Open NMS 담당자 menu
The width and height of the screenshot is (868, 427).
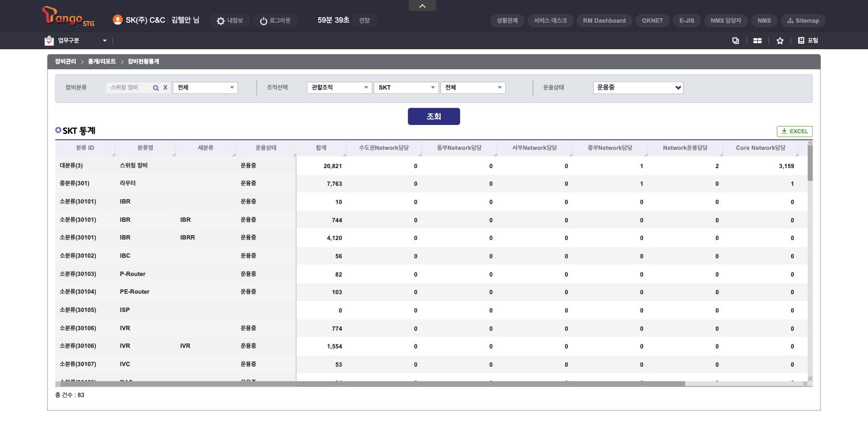[726, 20]
